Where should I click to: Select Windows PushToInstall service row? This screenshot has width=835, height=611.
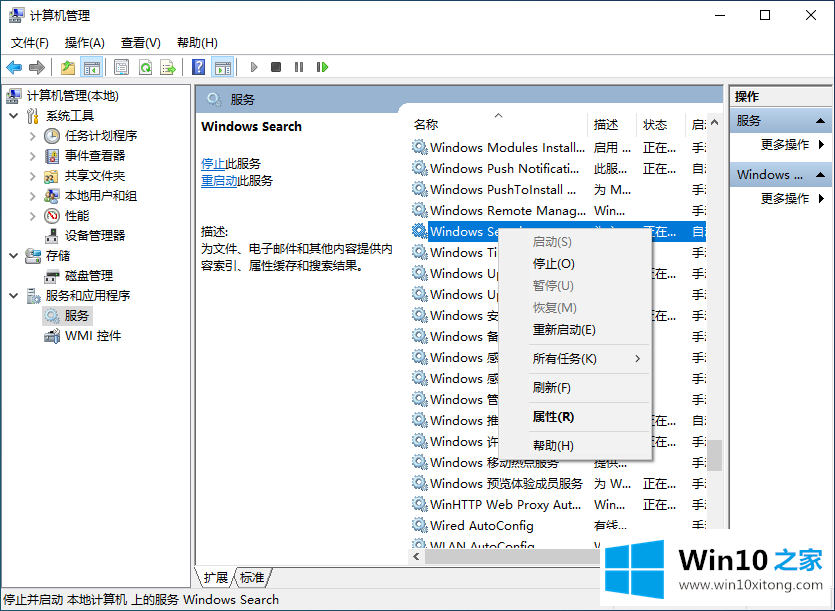coord(558,190)
